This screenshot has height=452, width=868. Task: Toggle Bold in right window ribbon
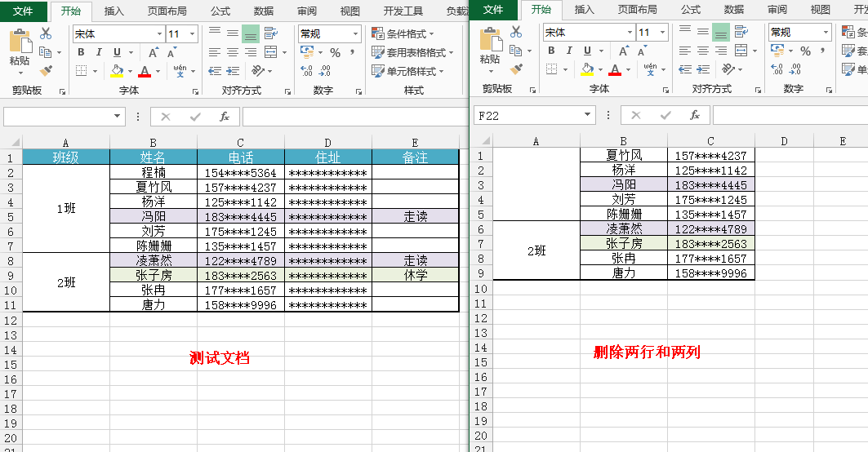[x=551, y=51]
